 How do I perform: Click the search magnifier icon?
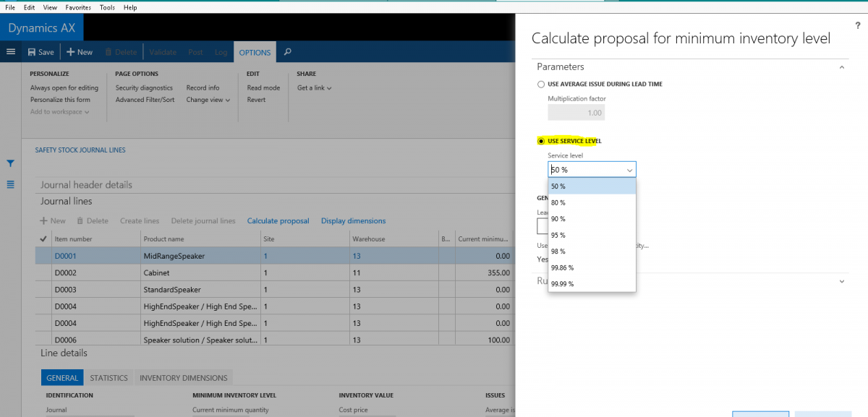tap(288, 52)
